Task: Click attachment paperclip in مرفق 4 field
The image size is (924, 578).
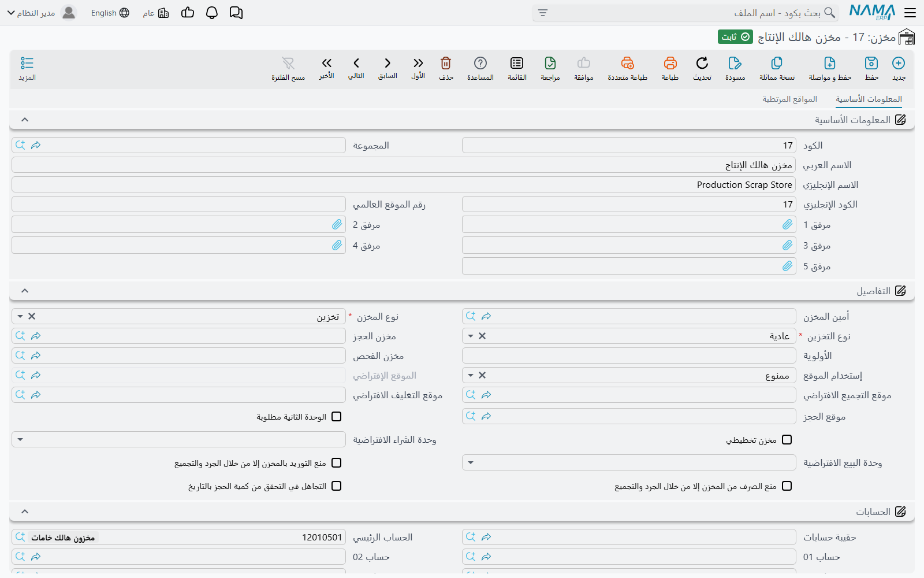Action: click(x=337, y=245)
